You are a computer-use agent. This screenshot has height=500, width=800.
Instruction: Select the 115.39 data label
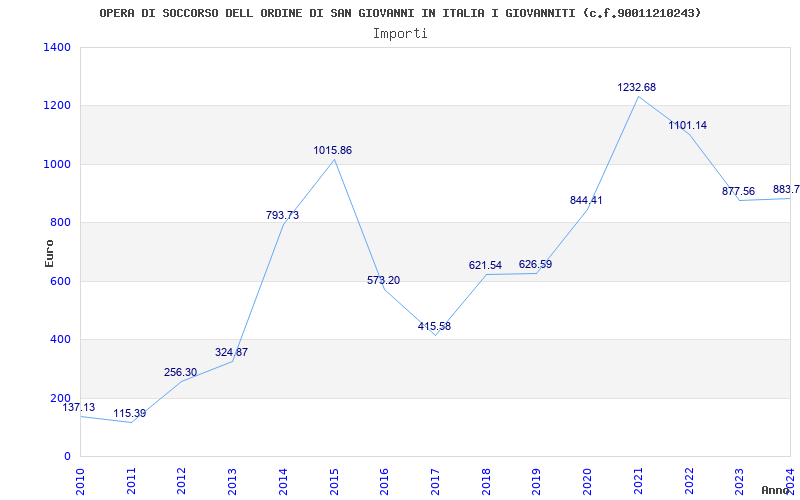pos(130,413)
